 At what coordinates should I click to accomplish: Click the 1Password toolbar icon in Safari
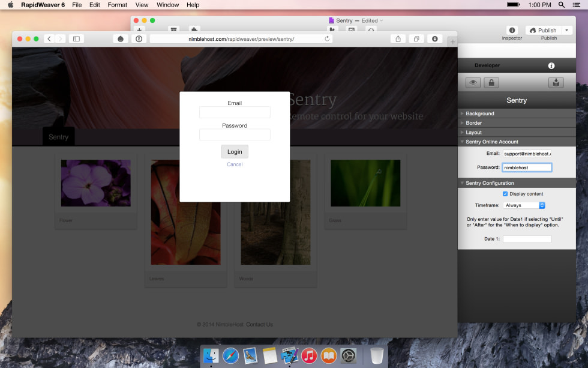tap(139, 38)
